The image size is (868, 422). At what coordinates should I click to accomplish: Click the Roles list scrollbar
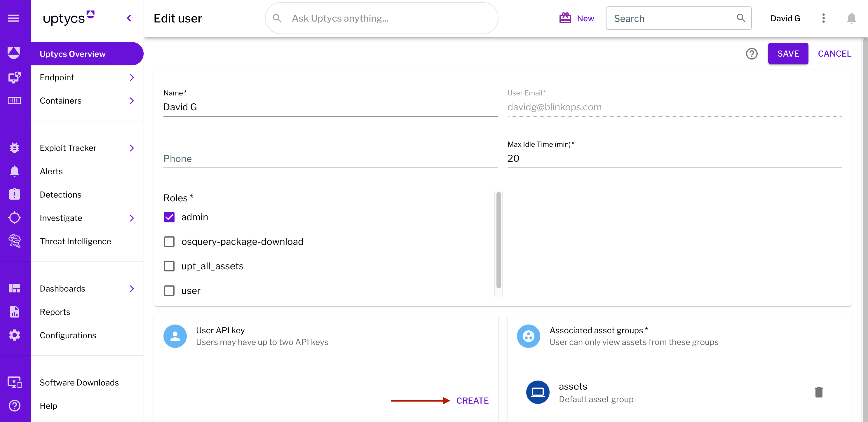click(499, 240)
